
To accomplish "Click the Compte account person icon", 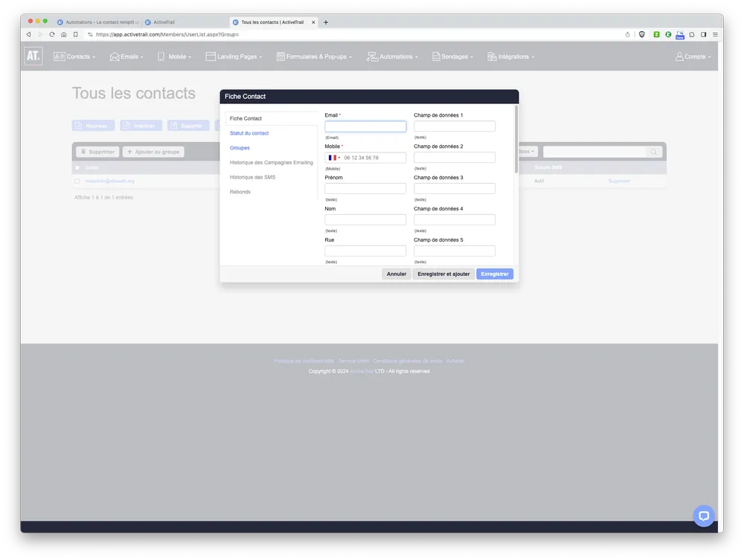I will 679,56.
